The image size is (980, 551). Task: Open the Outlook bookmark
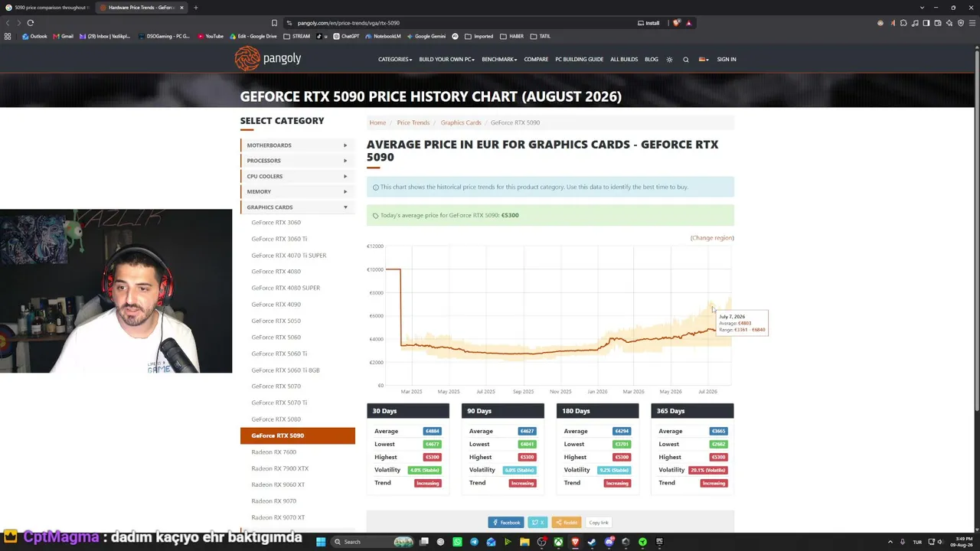pos(34,37)
